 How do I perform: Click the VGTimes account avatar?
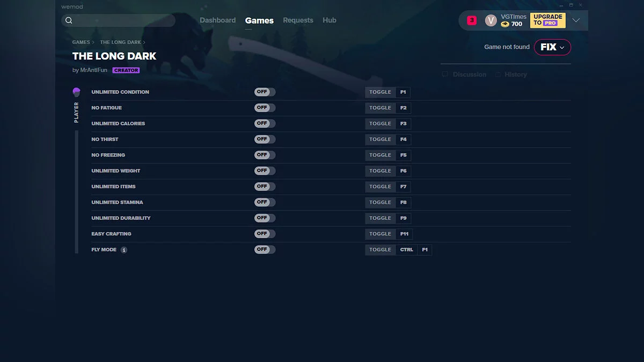pos(491,20)
